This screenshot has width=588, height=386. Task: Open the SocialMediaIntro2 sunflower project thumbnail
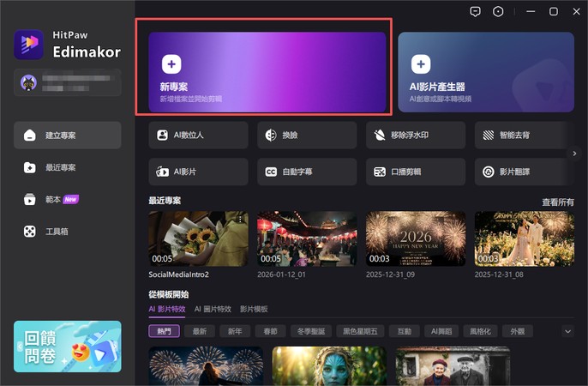pyautogui.click(x=198, y=238)
